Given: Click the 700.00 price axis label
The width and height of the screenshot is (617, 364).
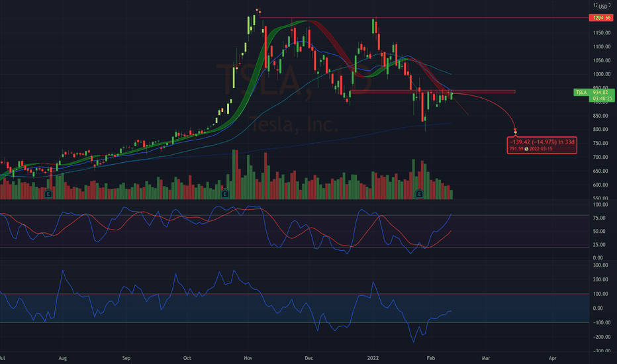Looking at the screenshot, I should pyautogui.click(x=602, y=157).
